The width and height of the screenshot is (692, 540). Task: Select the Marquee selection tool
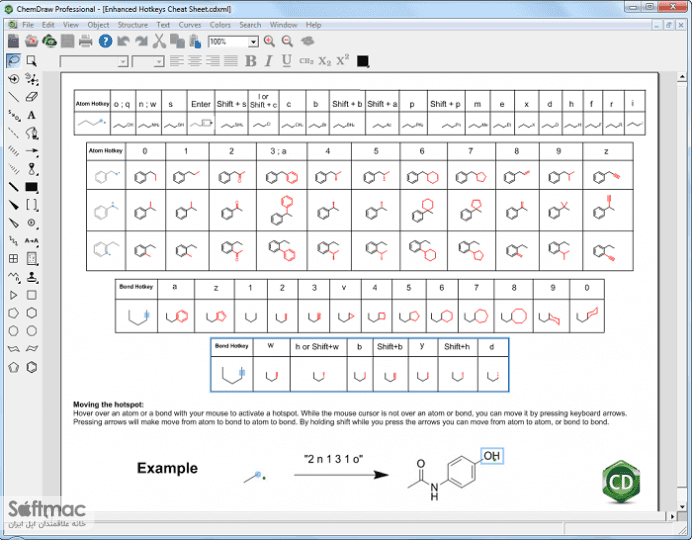(x=31, y=60)
